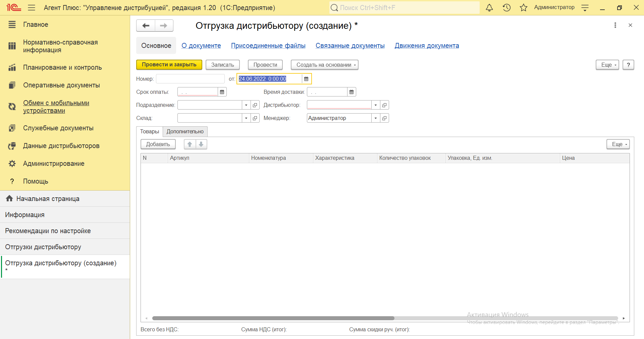The image size is (644, 339).
Task: Open calendar for Срок оплаты
Action: pos(222,92)
